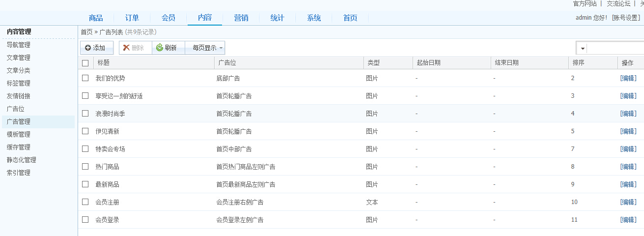Open 广告位 in the left sidebar
Image resolution: width=644 pixels, height=236 pixels.
coord(16,109)
